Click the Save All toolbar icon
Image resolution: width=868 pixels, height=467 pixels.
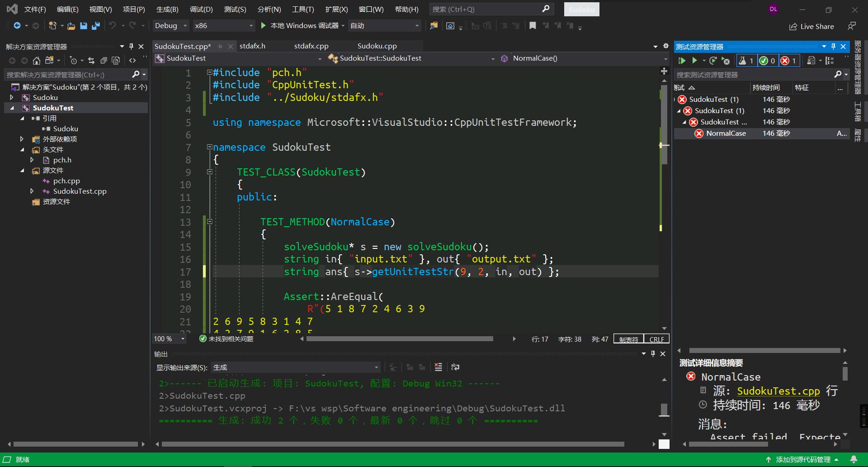point(95,26)
